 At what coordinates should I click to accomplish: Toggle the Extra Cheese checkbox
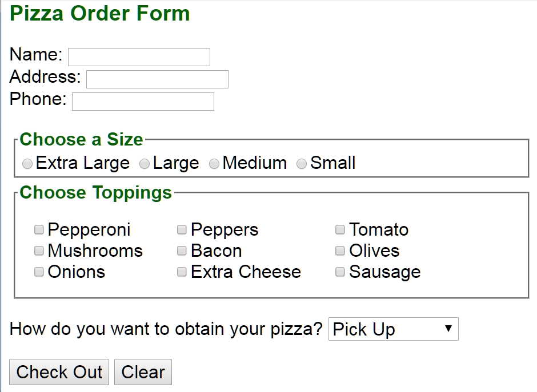pos(182,272)
